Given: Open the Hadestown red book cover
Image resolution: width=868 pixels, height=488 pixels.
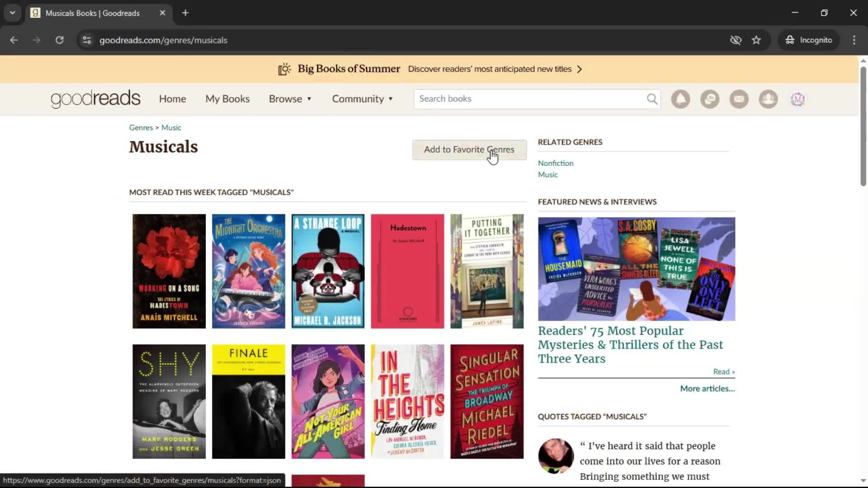Looking at the screenshot, I should click(x=408, y=271).
